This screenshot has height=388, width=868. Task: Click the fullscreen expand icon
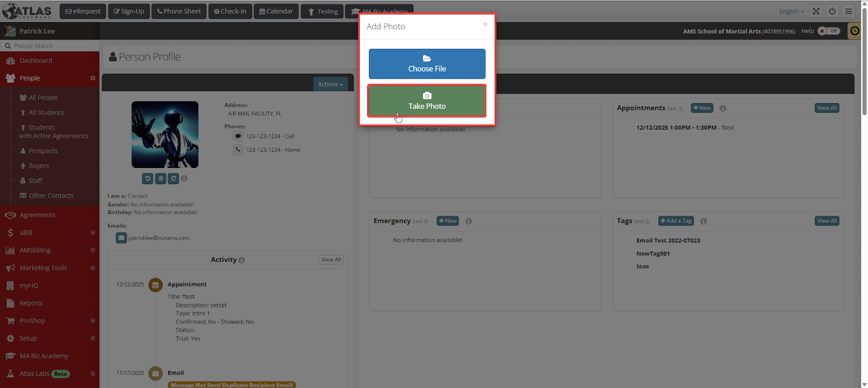[x=816, y=11]
